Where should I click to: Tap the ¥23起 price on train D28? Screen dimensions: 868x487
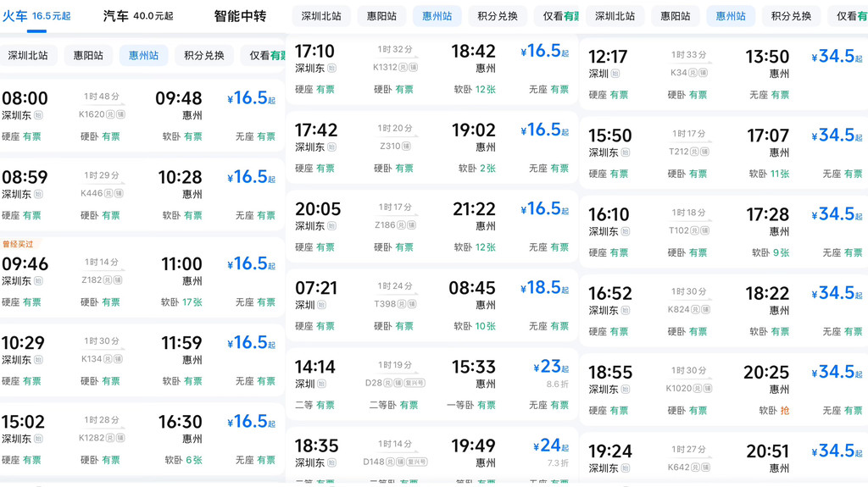pos(551,367)
